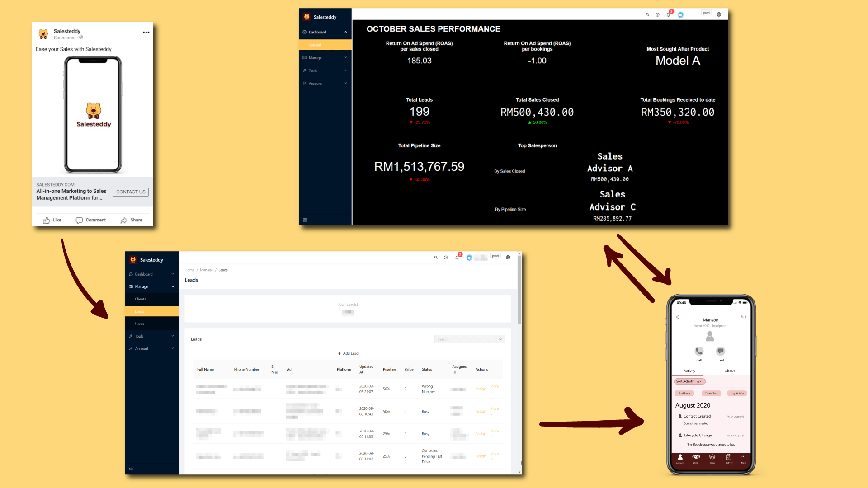Open Contacts in phone bottom bar
This screenshot has width=868, height=488.
click(680, 459)
